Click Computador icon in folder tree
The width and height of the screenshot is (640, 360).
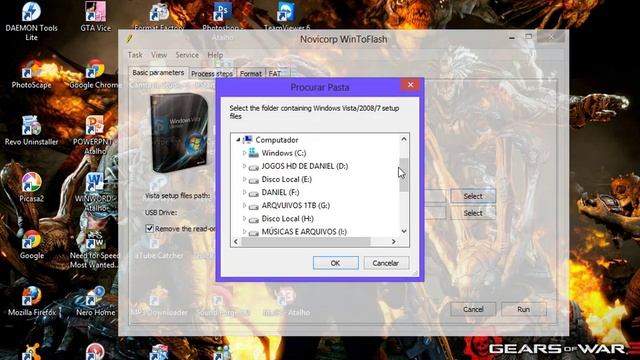pos(247,140)
